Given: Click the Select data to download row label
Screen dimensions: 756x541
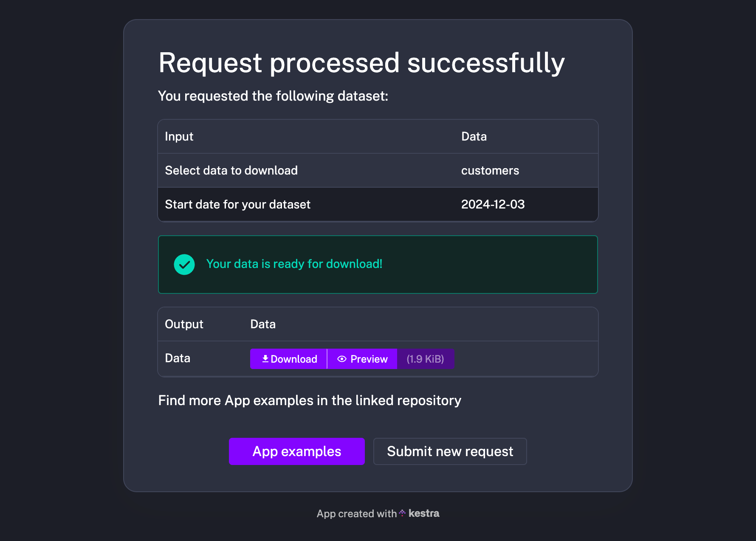Looking at the screenshot, I should (231, 170).
